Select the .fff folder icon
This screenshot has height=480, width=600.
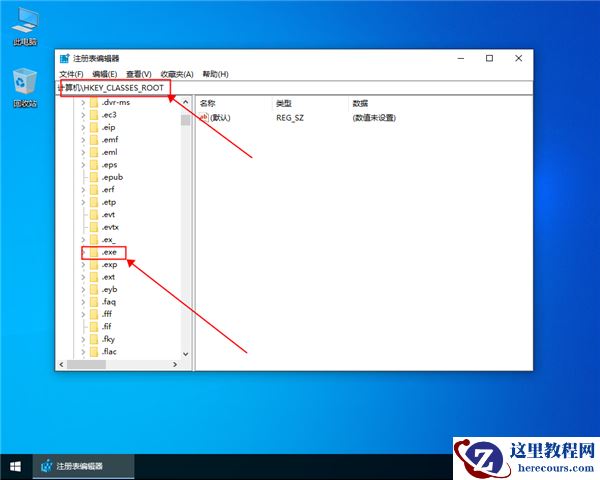[x=94, y=314]
